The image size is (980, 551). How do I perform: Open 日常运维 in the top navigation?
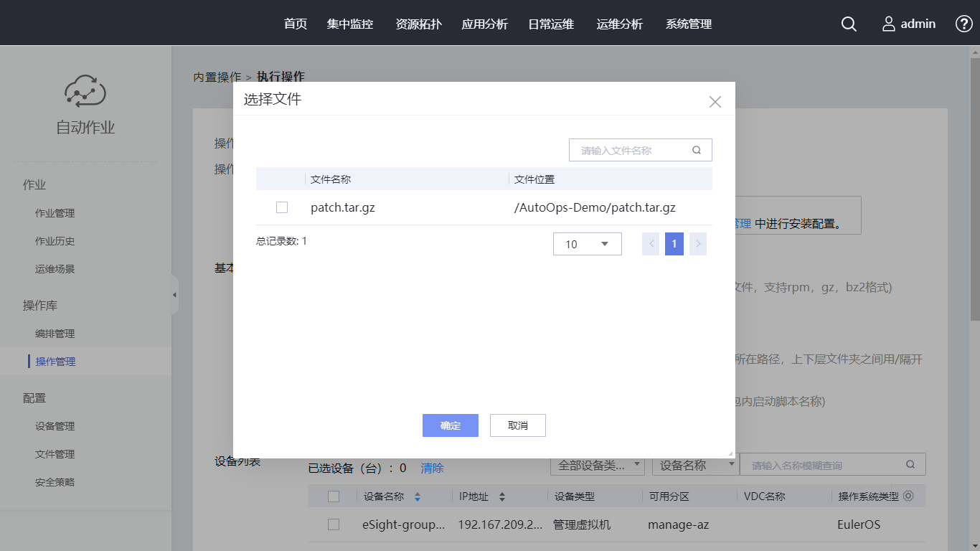point(551,24)
